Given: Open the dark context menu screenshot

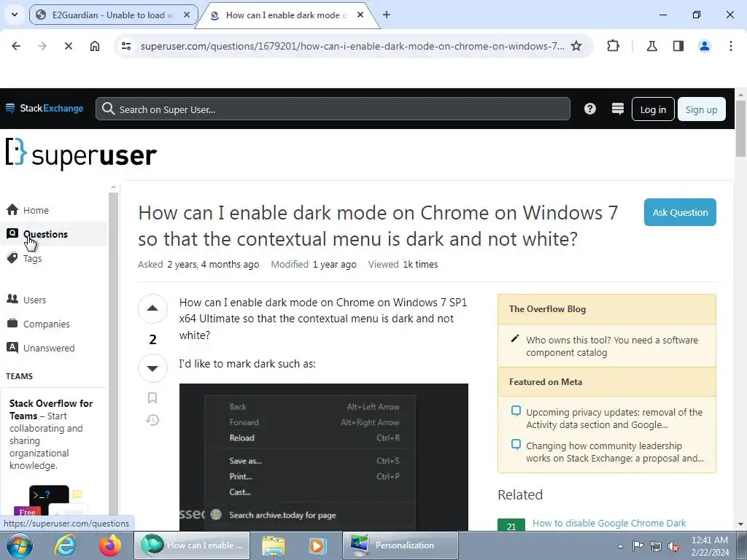Looking at the screenshot, I should tap(323, 457).
